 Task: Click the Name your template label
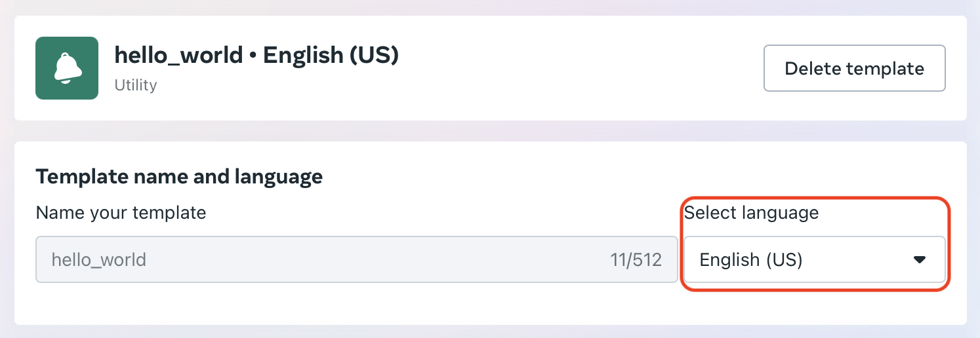click(121, 213)
